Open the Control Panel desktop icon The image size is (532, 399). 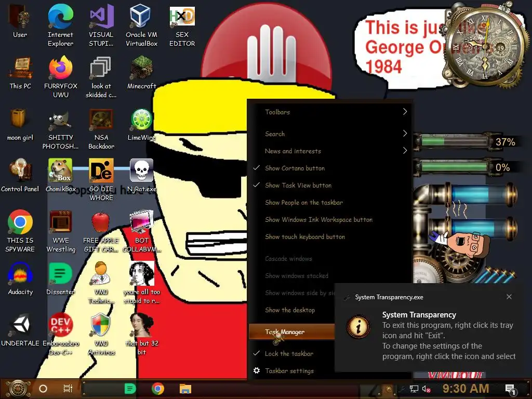(20, 175)
